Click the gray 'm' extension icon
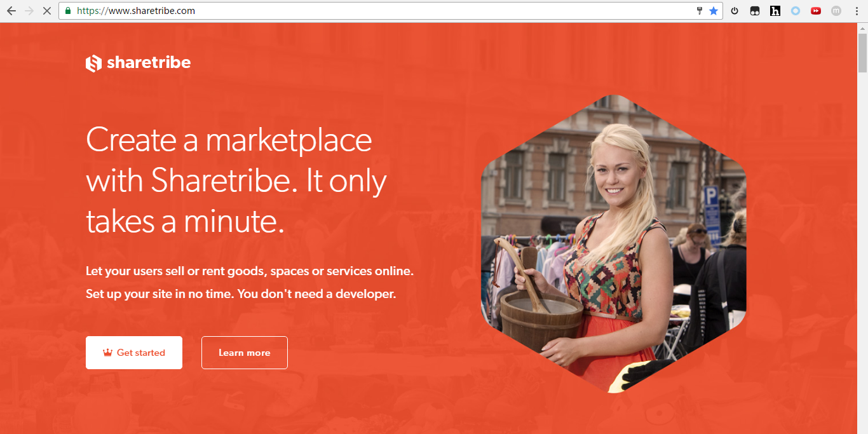This screenshot has width=868, height=434. coord(836,11)
